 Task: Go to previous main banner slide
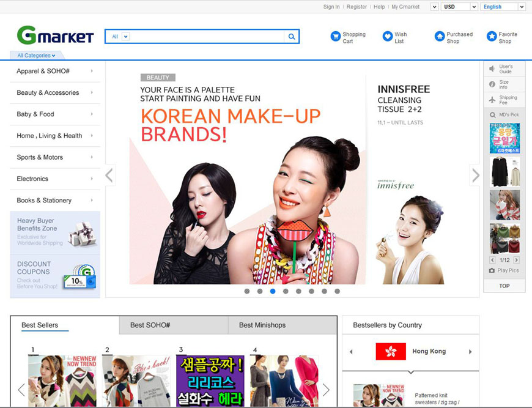click(x=109, y=176)
